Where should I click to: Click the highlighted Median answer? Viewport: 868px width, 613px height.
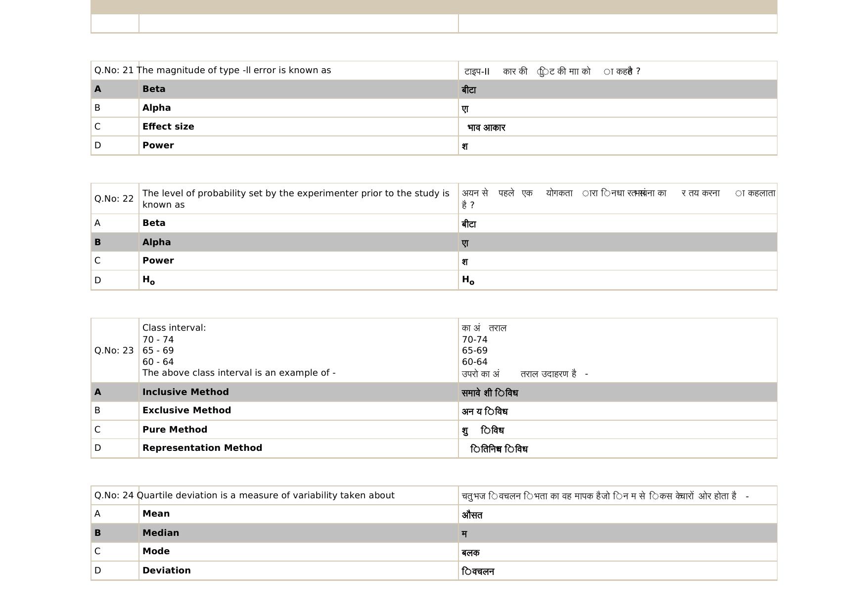pos(161,533)
